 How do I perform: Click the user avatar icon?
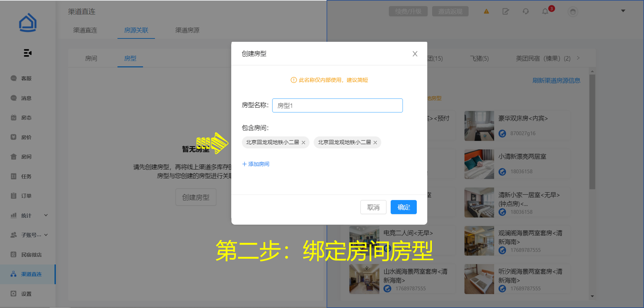[x=573, y=12]
